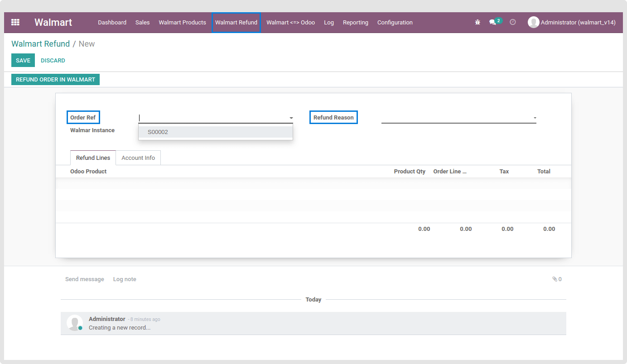The height and width of the screenshot is (364, 627).
Task: Go to the Walmart Refund breadcrumb
Action: pos(40,44)
